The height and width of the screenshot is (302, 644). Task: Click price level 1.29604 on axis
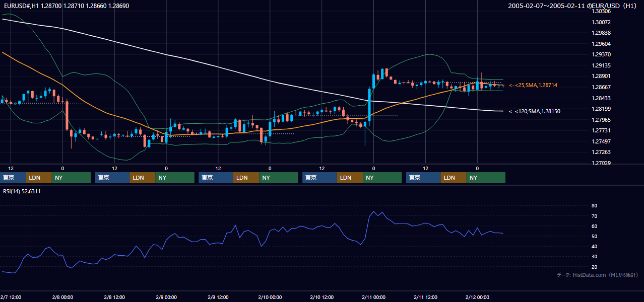[x=601, y=44]
